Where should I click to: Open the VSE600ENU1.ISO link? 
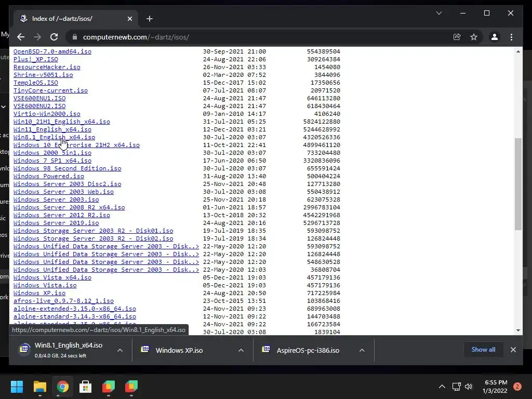click(39, 98)
